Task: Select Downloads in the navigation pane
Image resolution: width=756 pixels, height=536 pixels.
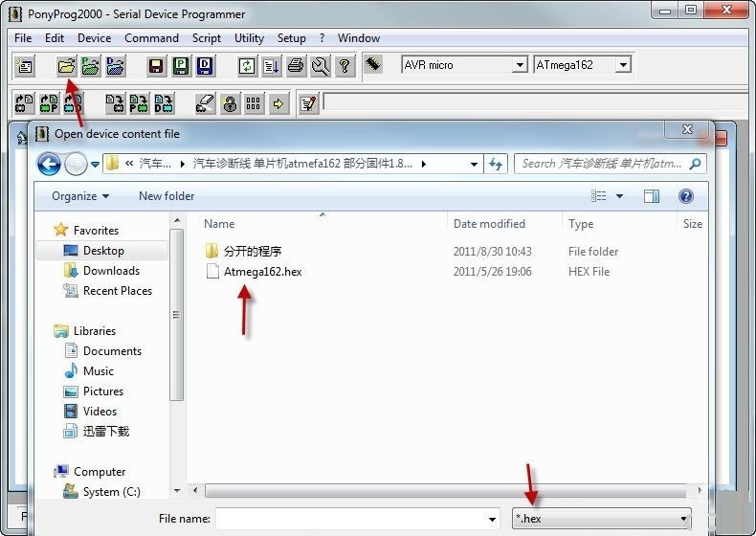Action: click(x=111, y=271)
